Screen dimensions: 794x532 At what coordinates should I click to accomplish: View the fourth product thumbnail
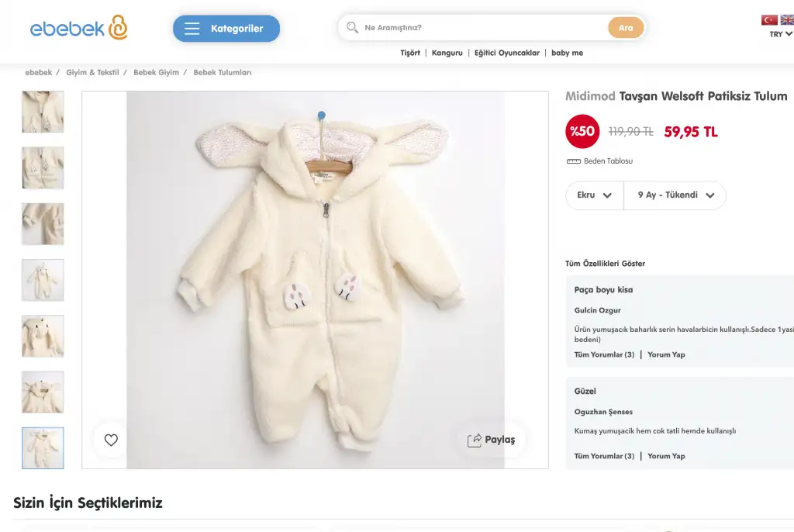click(x=43, y=280)
